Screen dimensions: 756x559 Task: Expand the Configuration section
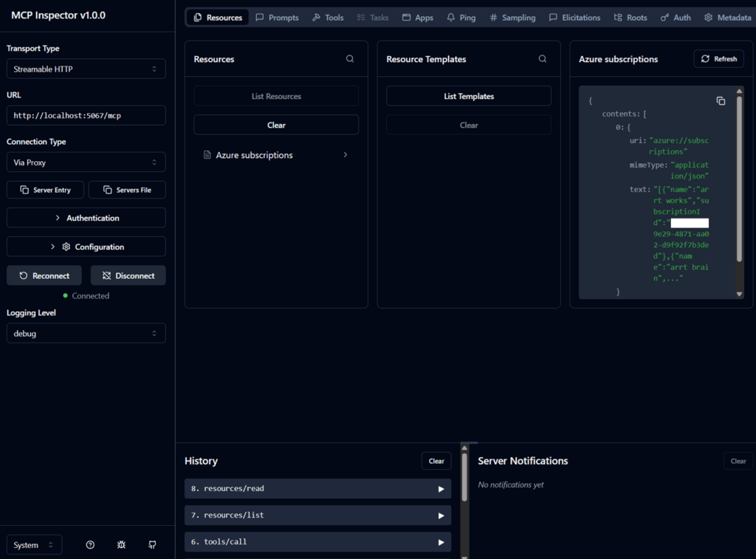click(x=86, y=247)
